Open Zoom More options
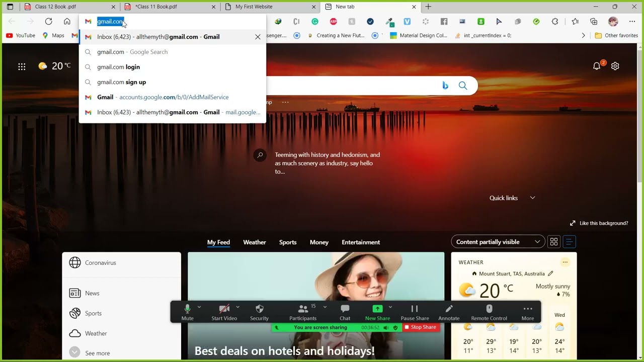The image size is (644, 362). coord(528,312)
